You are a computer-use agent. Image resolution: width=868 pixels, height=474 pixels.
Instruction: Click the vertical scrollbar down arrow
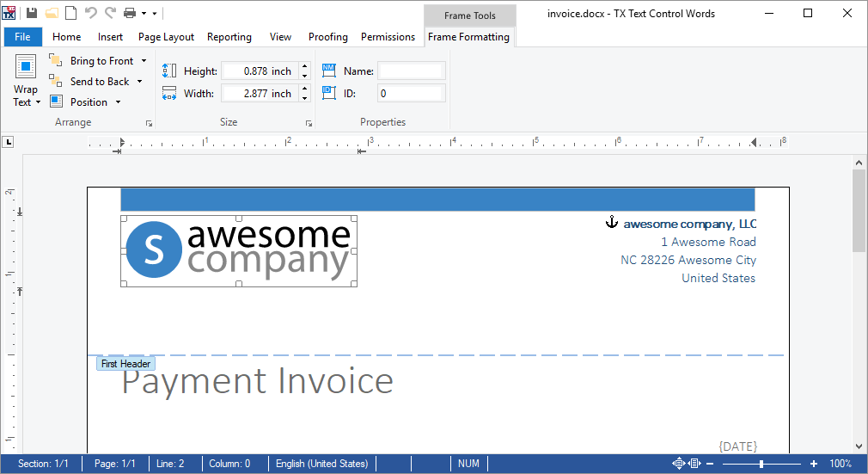859,446
